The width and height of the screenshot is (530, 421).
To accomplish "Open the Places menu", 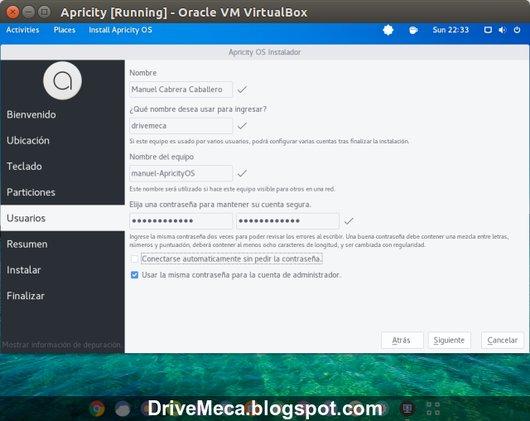I will click(x=65, y=30).
